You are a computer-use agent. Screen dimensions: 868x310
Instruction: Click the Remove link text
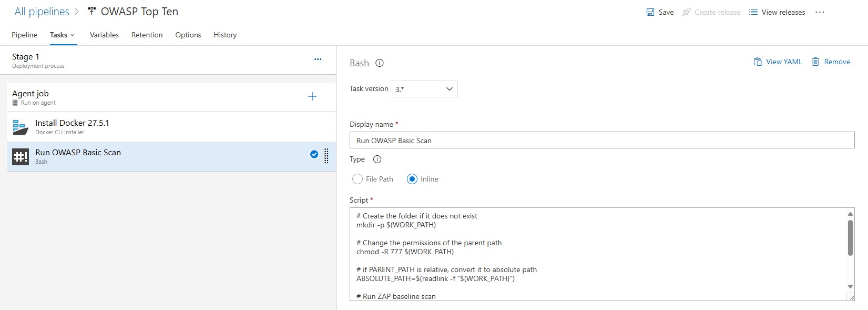[837, 62]
